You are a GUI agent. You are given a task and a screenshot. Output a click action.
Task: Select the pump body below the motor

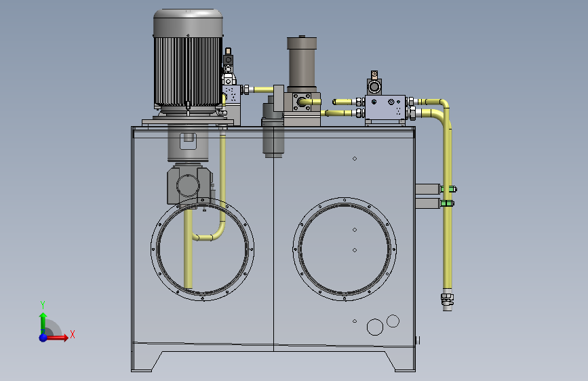pyautogui.click(x=189, y=185)
